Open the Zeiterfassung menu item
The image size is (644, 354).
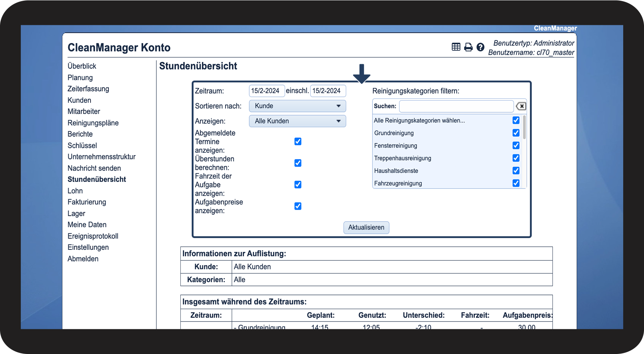(88, 89)
